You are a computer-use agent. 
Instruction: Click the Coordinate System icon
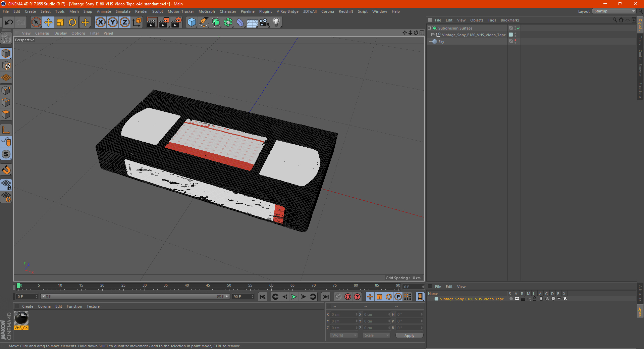click(x=137, y=22)
